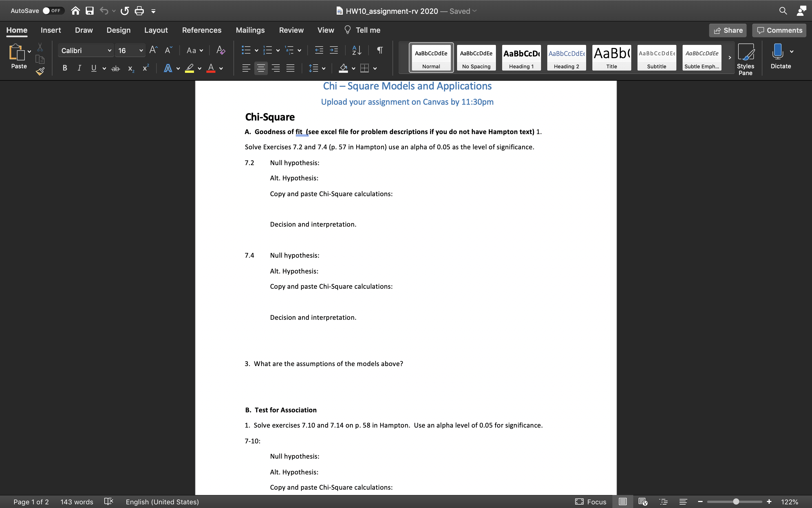Switch to Outline view icon
This screenshot has width=812, height=508.
click(663, 502)
